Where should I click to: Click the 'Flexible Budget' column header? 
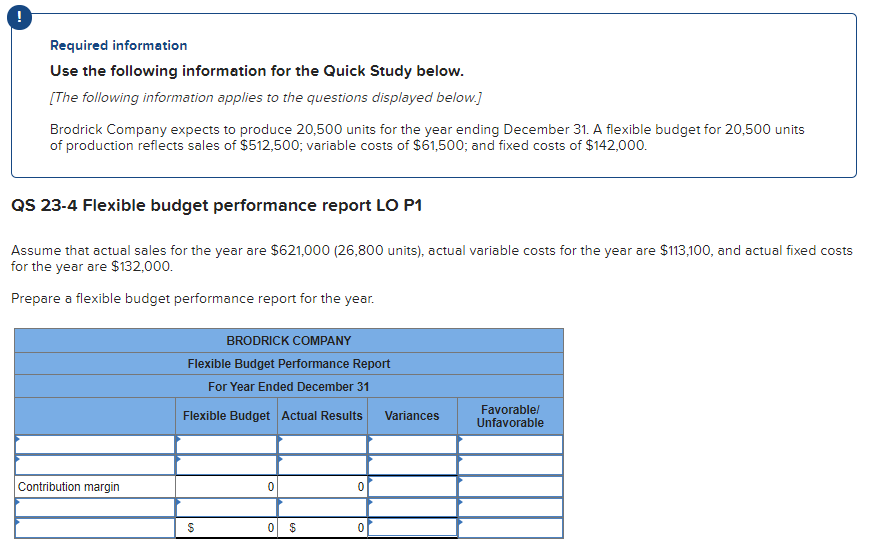226,416
